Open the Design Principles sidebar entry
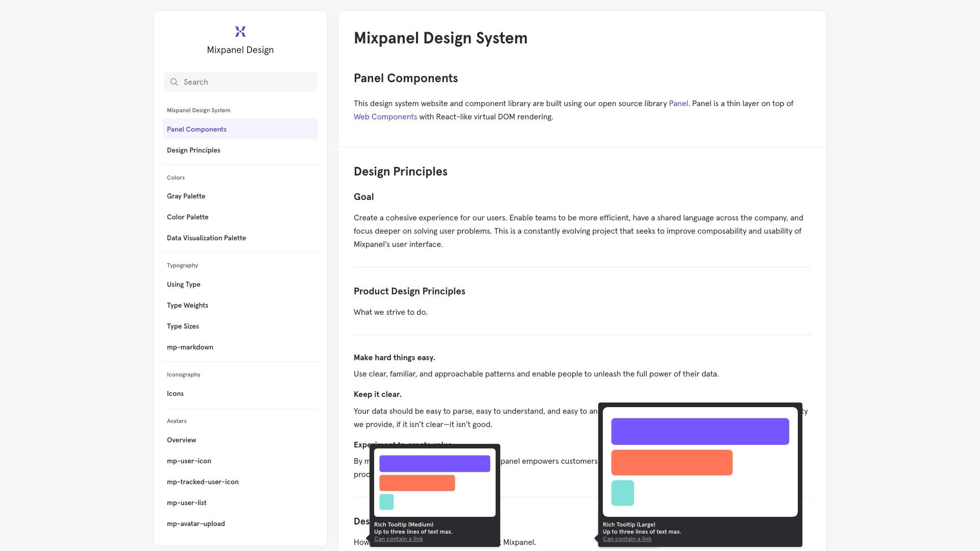980x551 pixels. [x=193, y=150]
